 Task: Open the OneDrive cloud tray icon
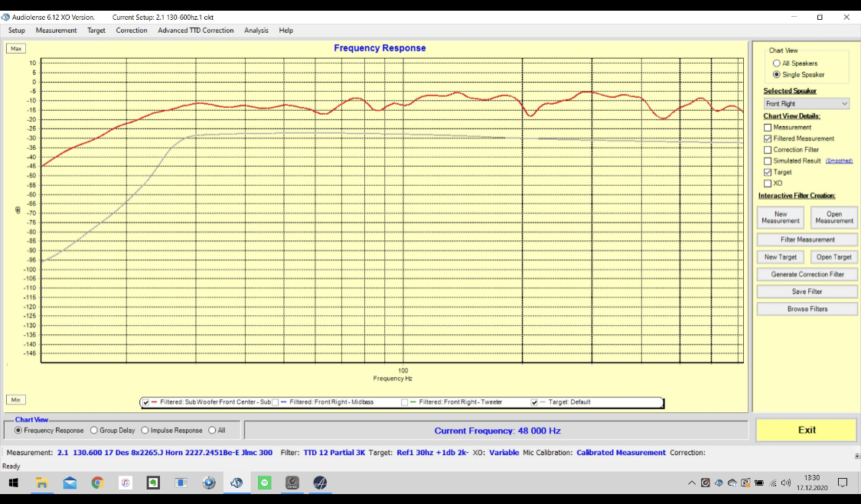click(732, 483)
